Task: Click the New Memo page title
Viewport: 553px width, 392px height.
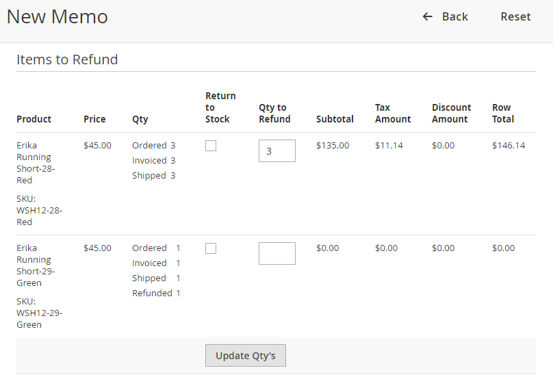Action: (57, 16)
